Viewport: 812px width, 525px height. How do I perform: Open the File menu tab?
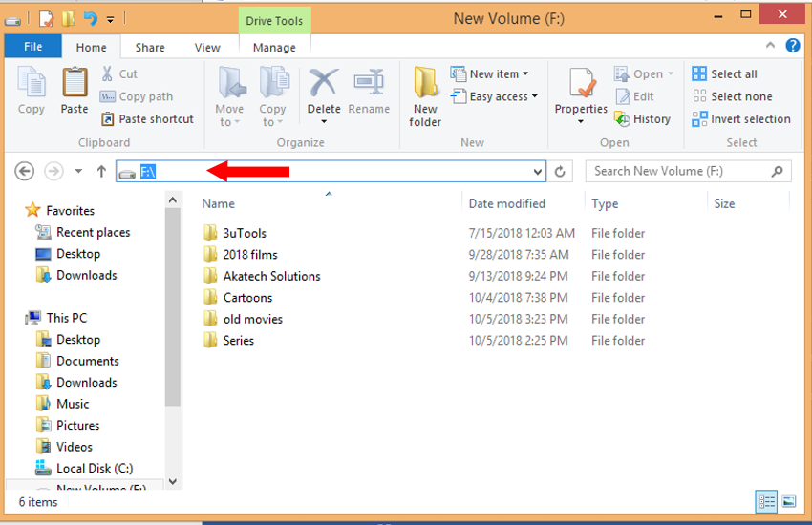pos(33,47)
